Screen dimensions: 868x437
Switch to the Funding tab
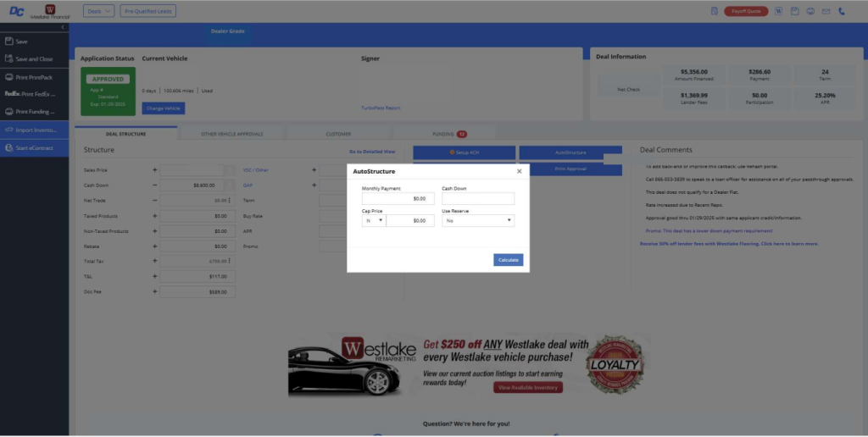(444, 134)
